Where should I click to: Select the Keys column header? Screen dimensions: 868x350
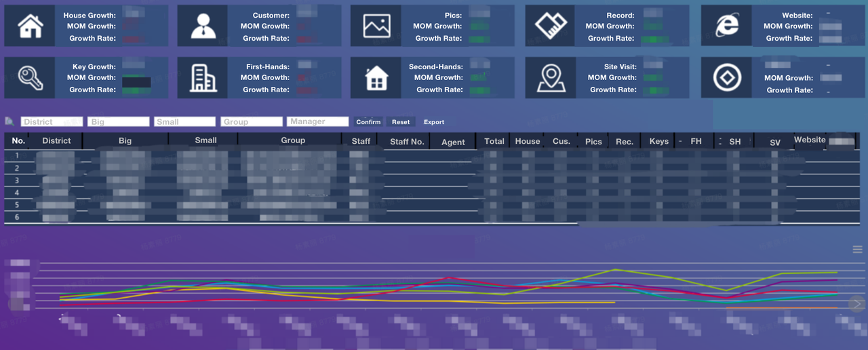pos(658,142)
